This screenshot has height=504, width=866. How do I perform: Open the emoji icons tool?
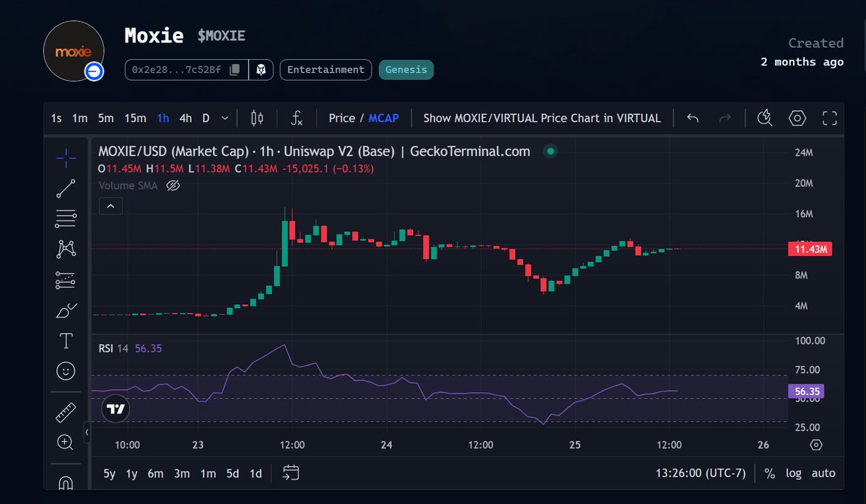[x=66, y=371]
